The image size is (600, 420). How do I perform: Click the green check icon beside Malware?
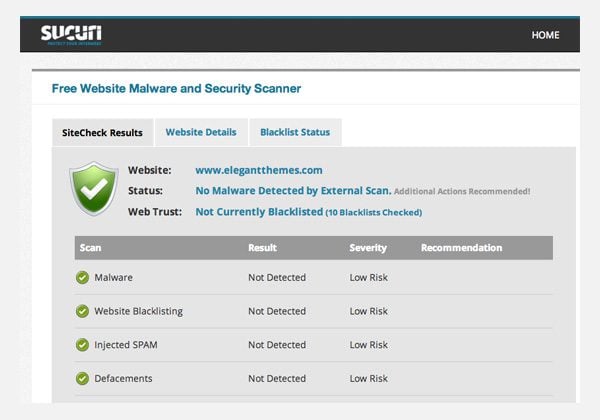coord(82,277)
